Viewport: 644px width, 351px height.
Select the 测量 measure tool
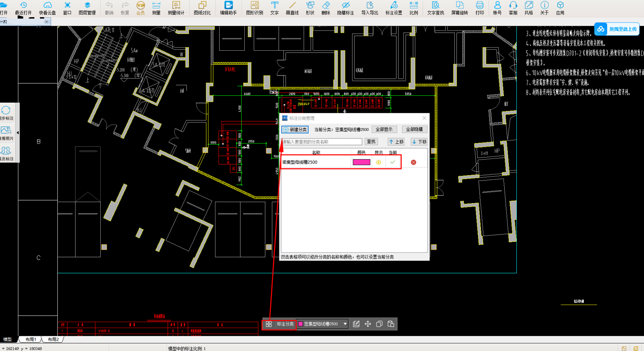[x=156, y=8]
